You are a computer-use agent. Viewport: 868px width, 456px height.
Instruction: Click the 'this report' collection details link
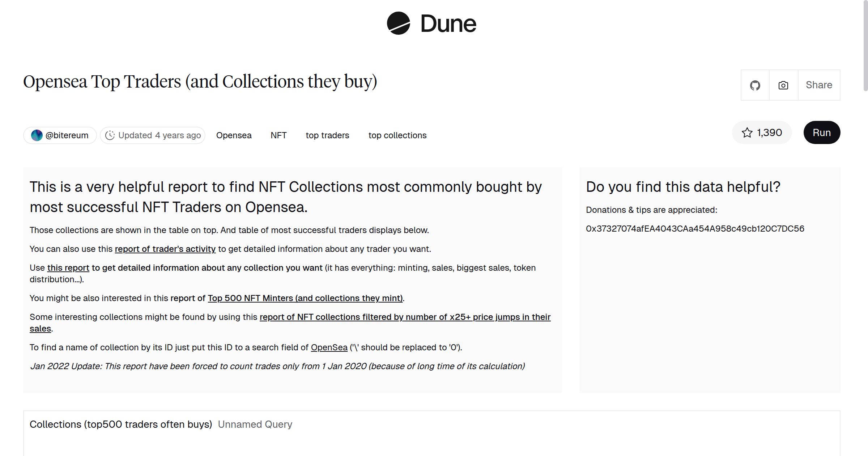[68, 268]
